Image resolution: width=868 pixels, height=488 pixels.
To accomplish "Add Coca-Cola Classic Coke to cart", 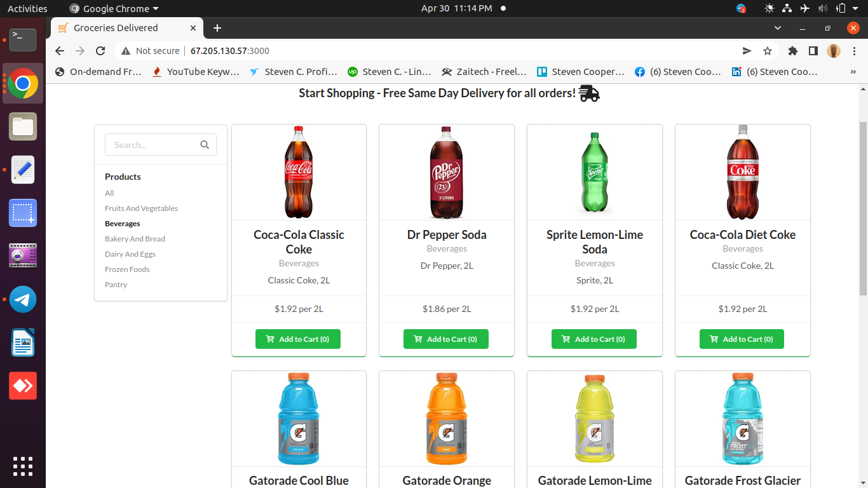I will [297, 339].
